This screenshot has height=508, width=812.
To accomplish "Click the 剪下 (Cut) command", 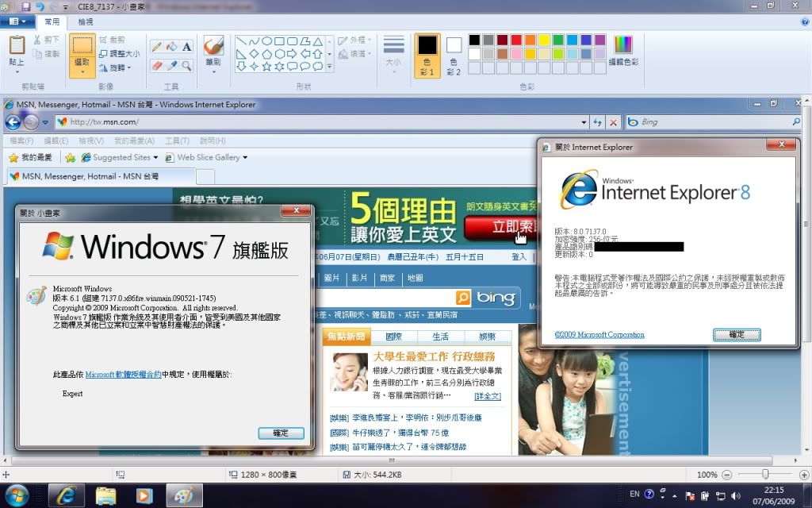I will pos(47,40).
